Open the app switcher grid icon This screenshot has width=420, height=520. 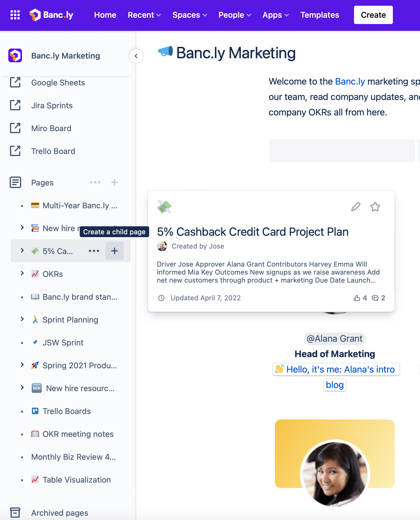(15, 15)
